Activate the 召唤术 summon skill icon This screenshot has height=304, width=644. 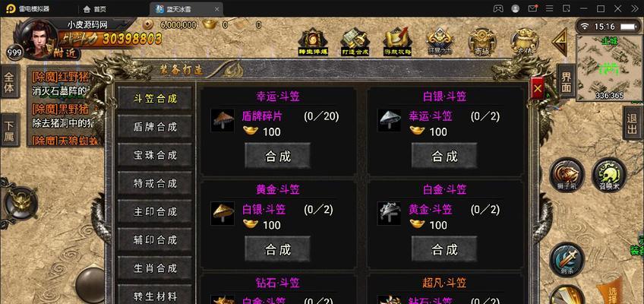(x=608, y=175)
